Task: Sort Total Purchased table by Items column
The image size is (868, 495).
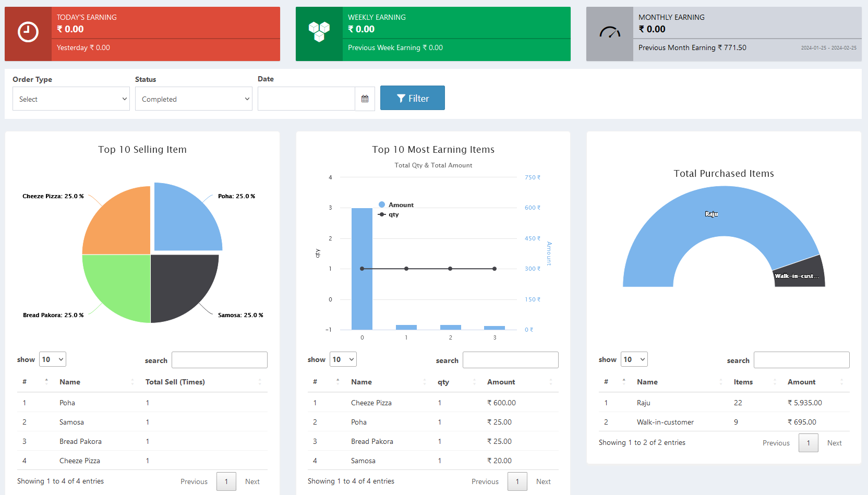Action: (743, 382)
